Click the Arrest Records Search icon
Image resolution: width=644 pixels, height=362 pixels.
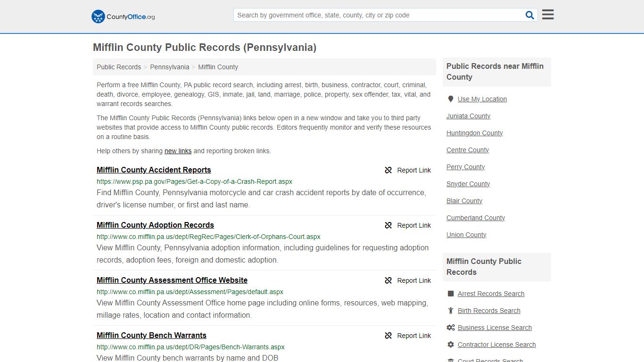[451, 294]
